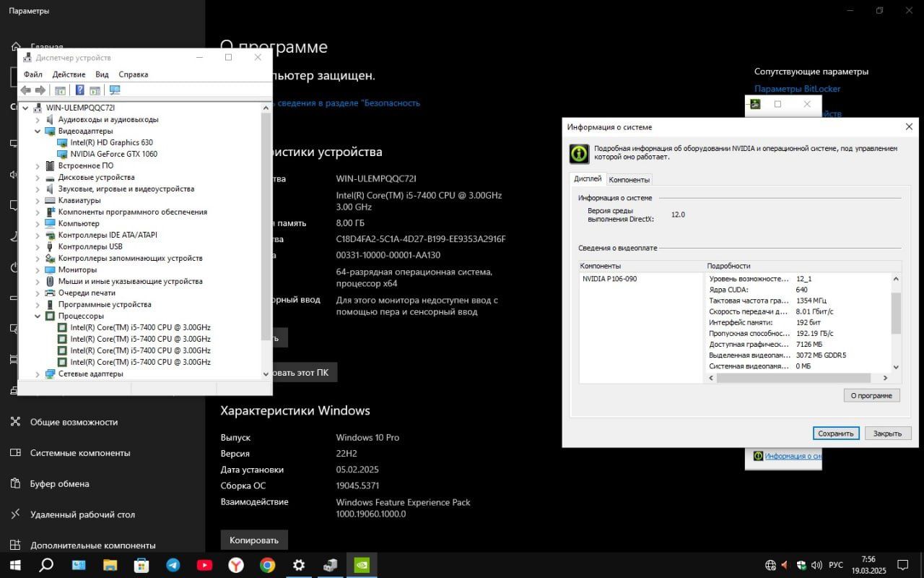
Task: Click the details list scroll-up arrow
Action: tap(896, 279)
